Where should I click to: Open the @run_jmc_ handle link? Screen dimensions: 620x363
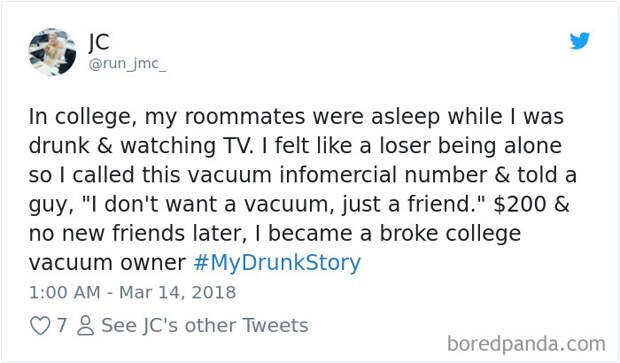click(x=127, y=63)
